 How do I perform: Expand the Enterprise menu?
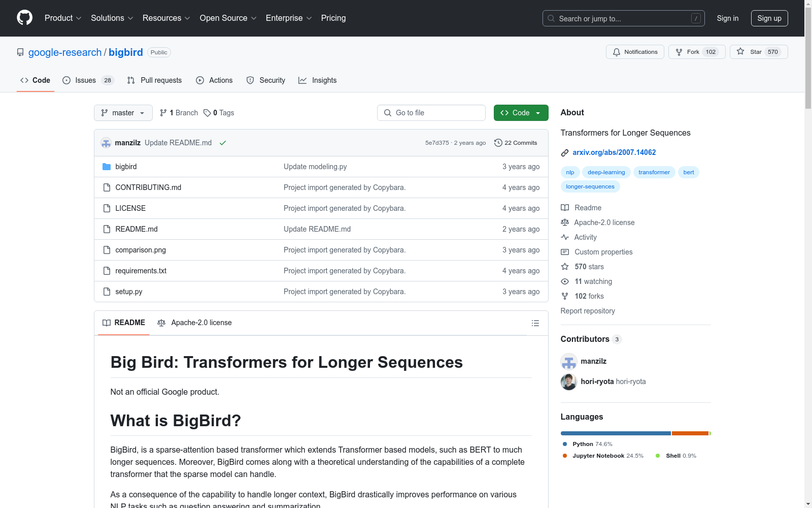289,18
